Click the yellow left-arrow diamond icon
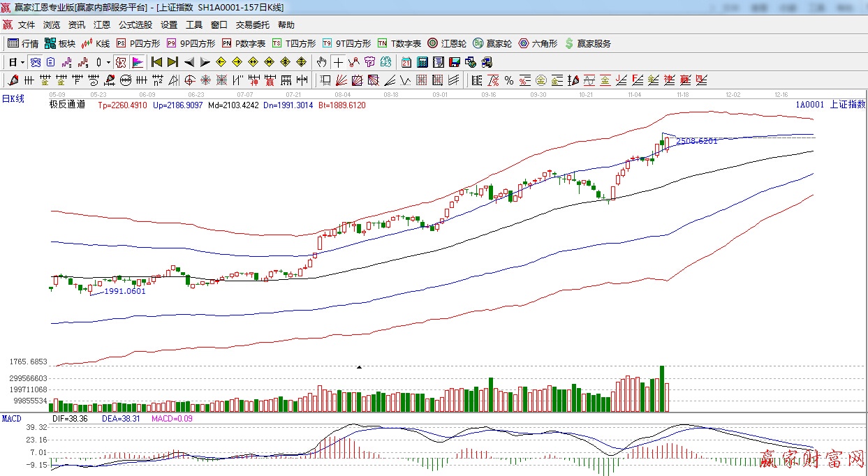868x476 pixels. [x=221, y=62]
